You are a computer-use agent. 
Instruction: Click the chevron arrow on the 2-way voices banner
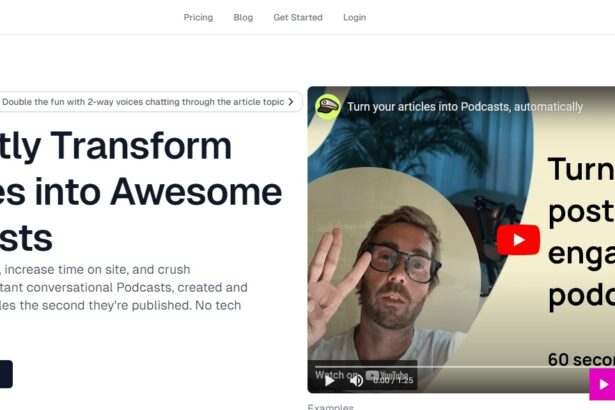[291, 102]
